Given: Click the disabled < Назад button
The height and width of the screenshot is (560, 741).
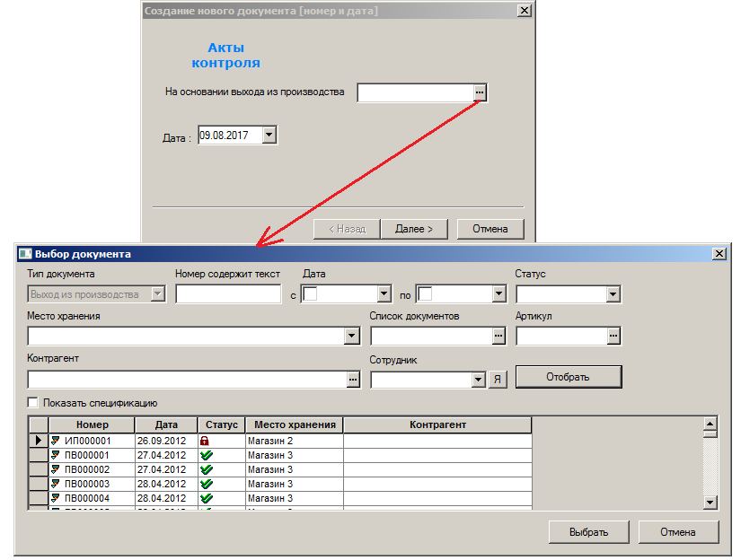Looking at the screenshot, I should point(347,229).
